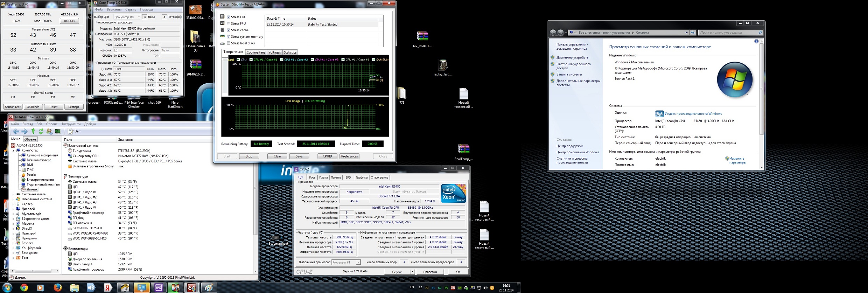Click the Preferences button in Stability Test
Image resolution: width=868 pixels, height=293 pixels.
pos(349,156)
